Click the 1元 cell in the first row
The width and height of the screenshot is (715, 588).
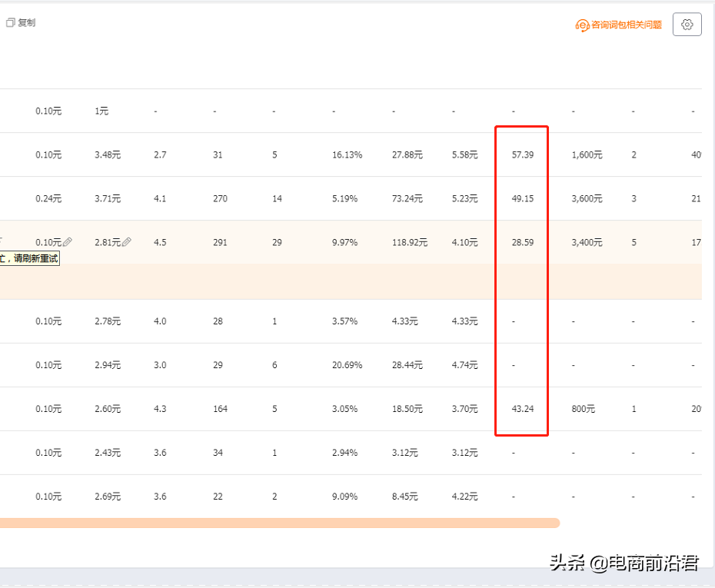[x=101, y=111]
